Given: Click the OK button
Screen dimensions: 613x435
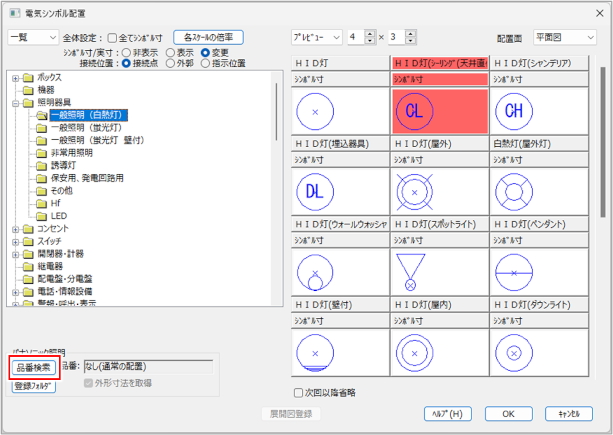Looking at the screenshot, I should [508, 413].
